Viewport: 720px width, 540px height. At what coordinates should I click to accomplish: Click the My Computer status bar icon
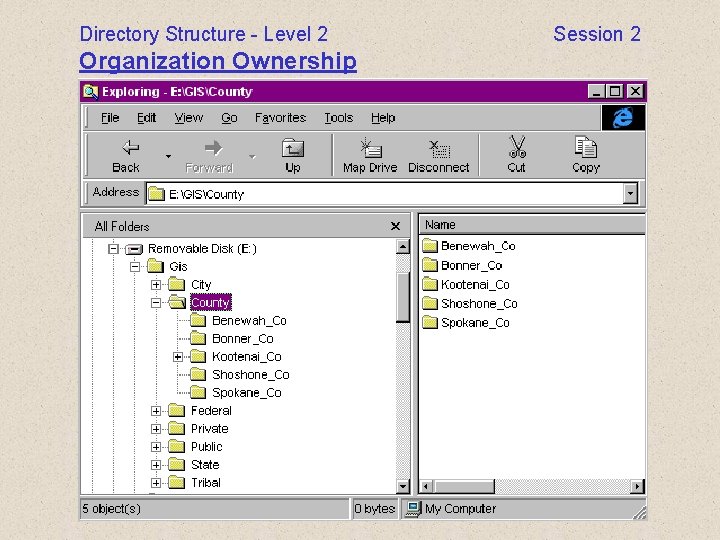click(x=414, y=509)
